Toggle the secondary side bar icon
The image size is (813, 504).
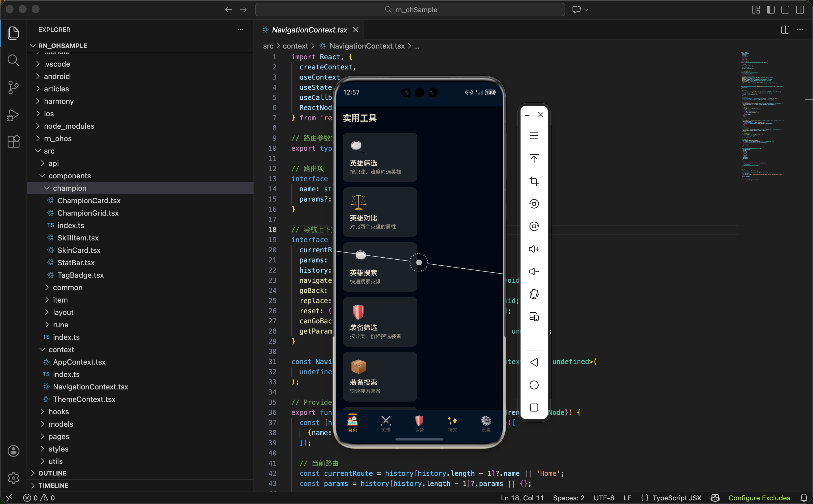[x=800, y=10]
